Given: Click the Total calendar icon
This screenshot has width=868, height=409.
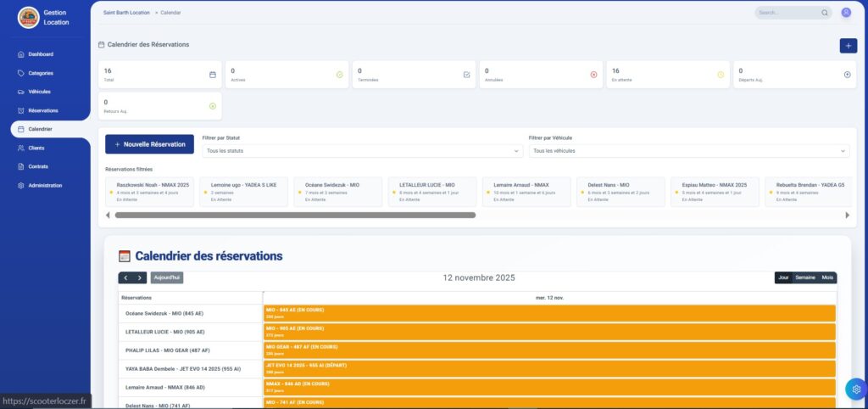Looking at the screenshot, I should coord(213,75).
